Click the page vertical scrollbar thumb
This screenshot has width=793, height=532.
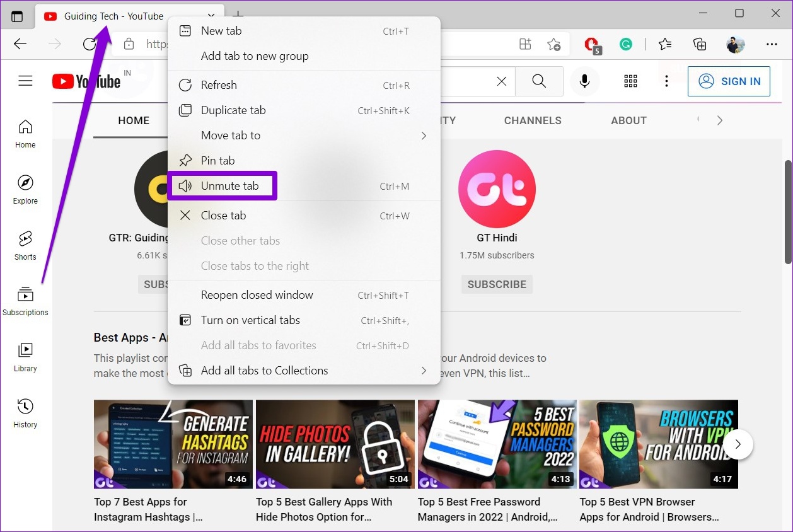point(787,212)
